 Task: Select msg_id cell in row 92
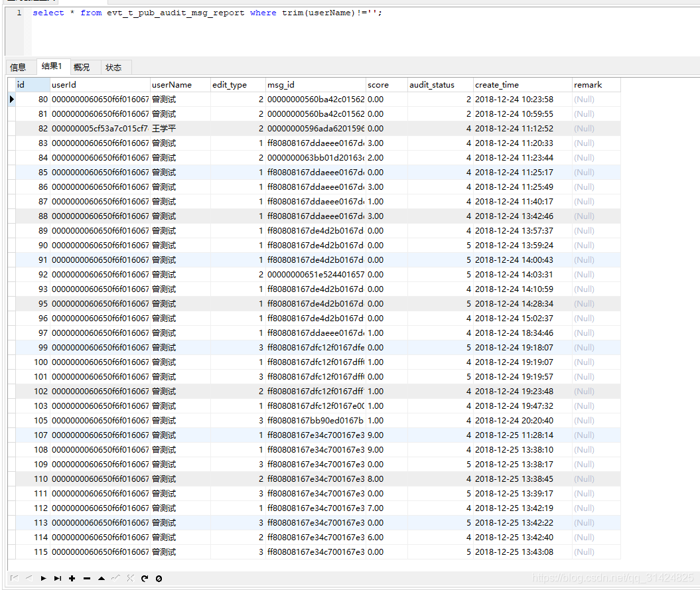point(316,275)
